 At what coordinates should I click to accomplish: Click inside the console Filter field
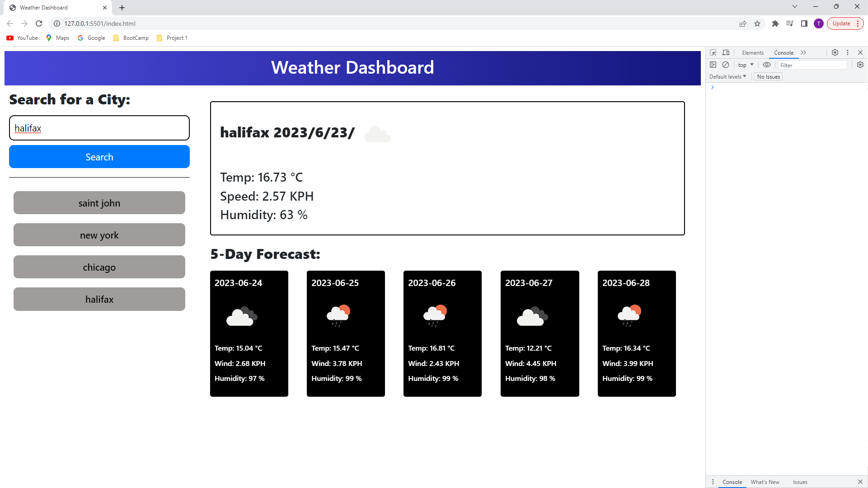coord(812,65)
